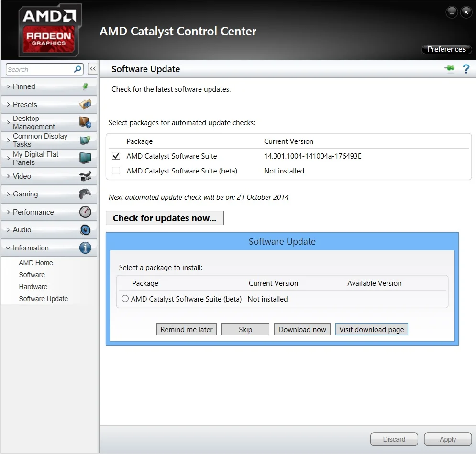476x454 pixels.
Task: Click Visit download page button
Action: (372, 329)
